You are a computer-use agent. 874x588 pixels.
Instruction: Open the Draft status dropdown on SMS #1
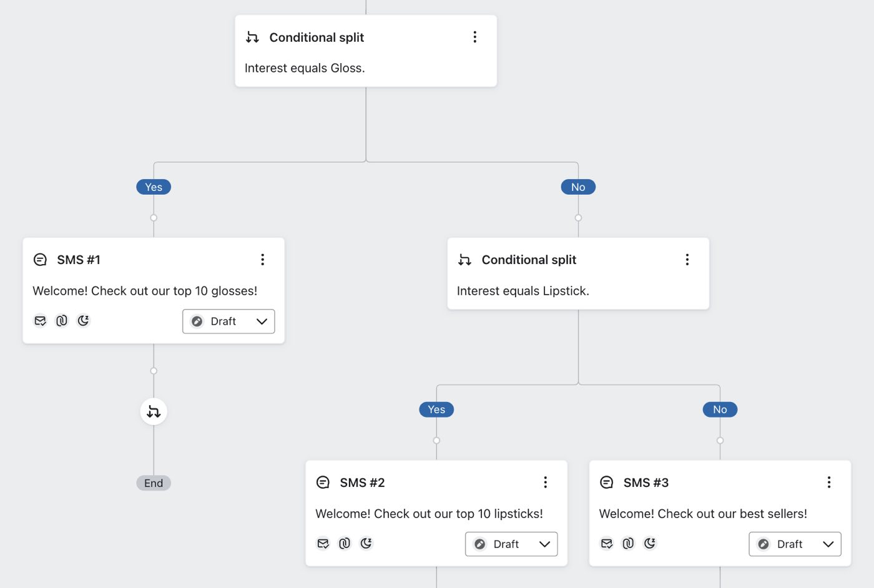click(x=228, y=321)
